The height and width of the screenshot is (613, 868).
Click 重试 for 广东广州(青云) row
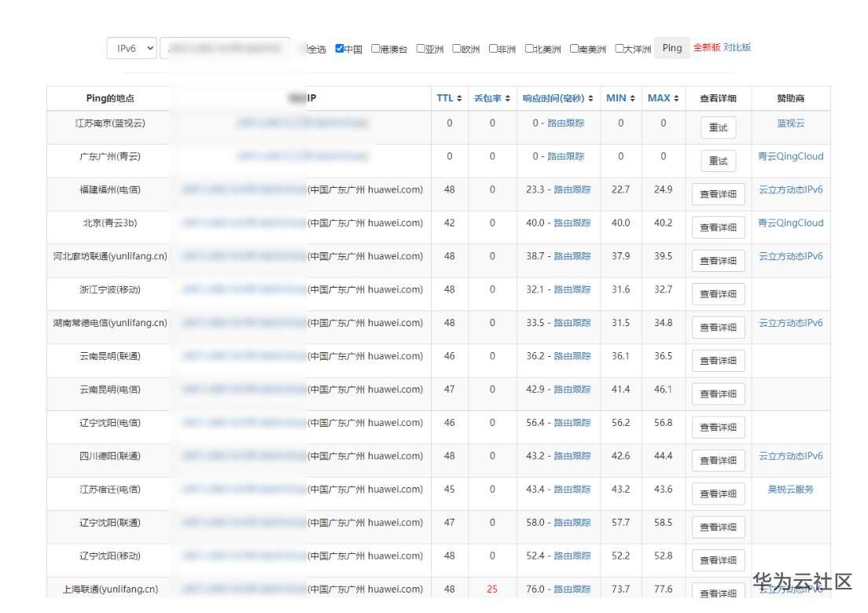click(718, 161)
